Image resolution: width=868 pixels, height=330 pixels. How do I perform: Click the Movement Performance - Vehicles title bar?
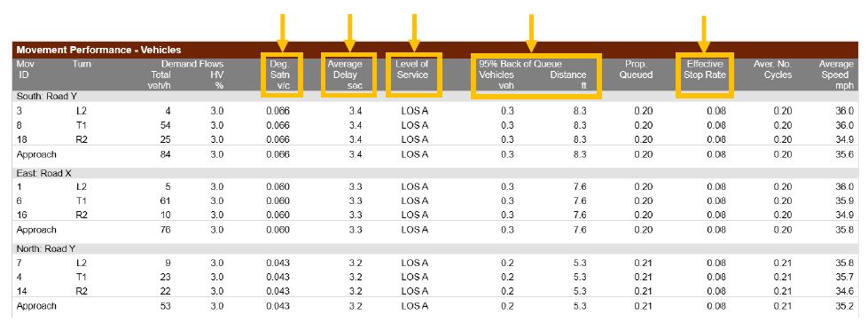click(434, 50)
